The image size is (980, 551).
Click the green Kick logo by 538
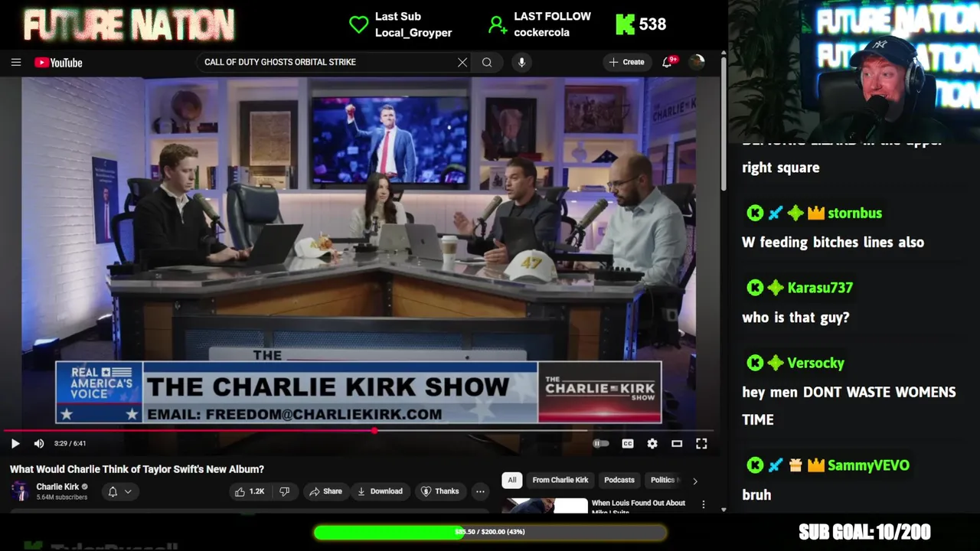tap(626, 24)
